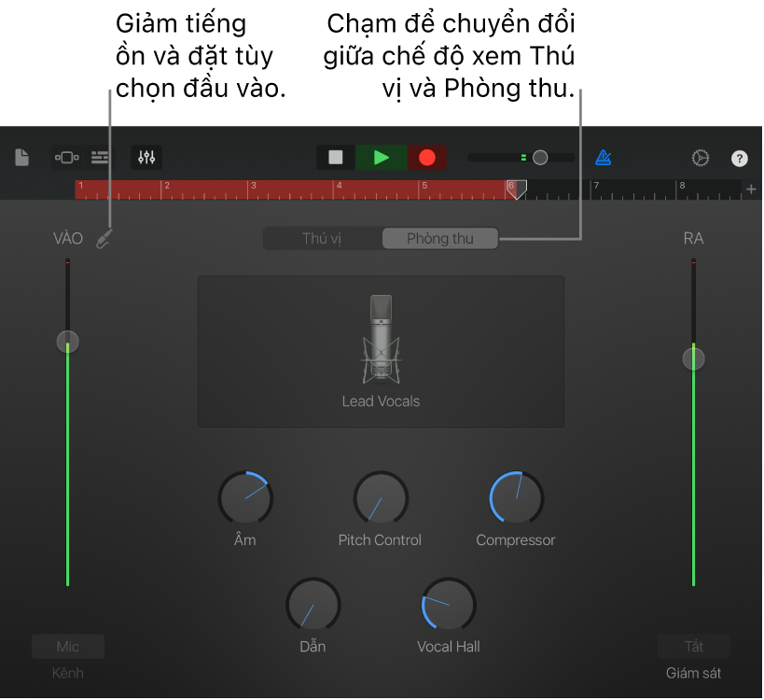Switch to the Phòng thu view tab
The height and width of the screenshot is (700, 764).
click(440, 238)
